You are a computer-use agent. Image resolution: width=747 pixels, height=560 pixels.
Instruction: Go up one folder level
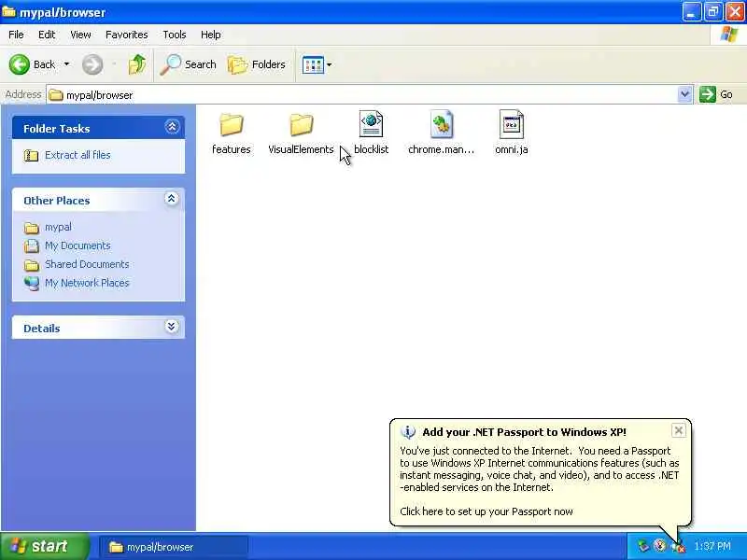click(137, 64)
